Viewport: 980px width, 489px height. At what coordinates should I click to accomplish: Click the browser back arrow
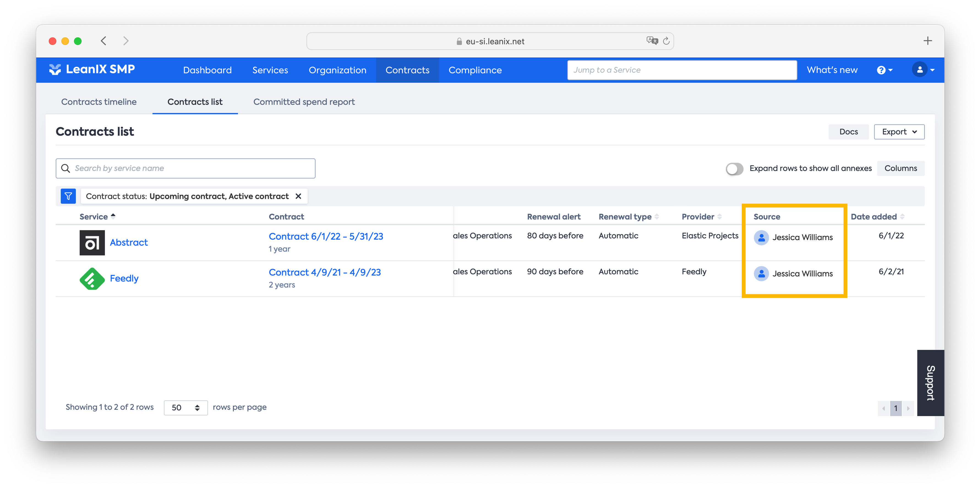(103, 41)
